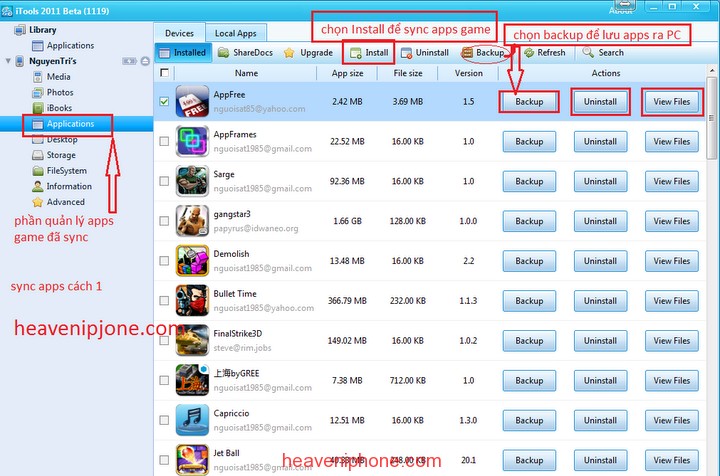Click the gangstar3 app size 1.66 GB
The height and width of the screenshot is (476, 720).
(347, 221)
